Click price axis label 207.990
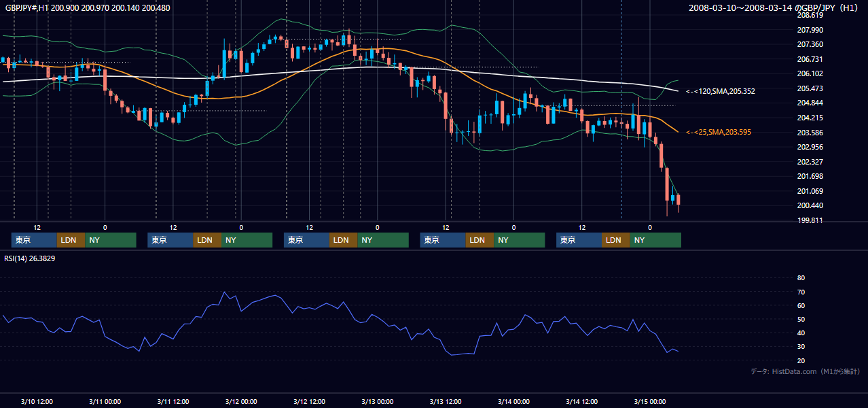 (810, 30)
